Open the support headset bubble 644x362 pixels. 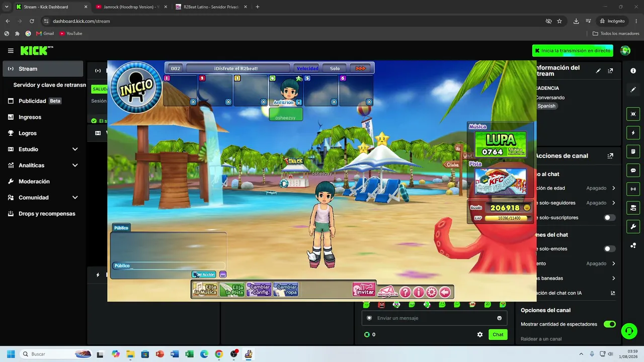[628, 331]
